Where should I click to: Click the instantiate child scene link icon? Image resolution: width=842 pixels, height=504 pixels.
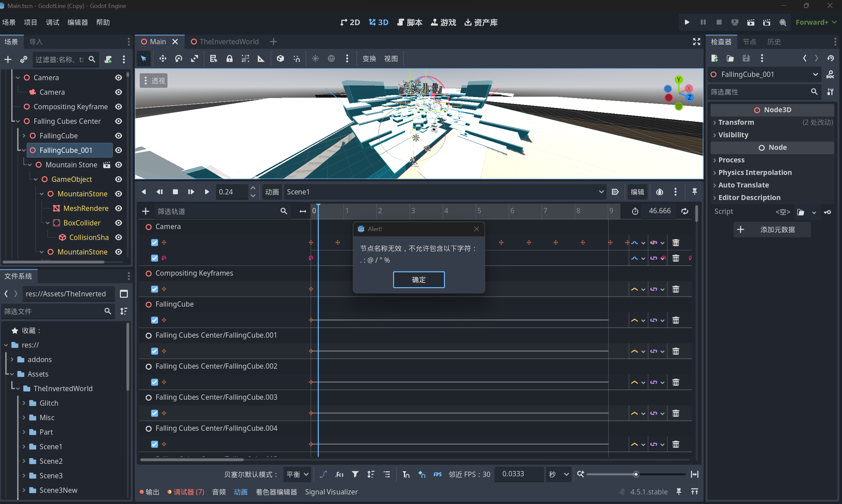click(23, 59)
